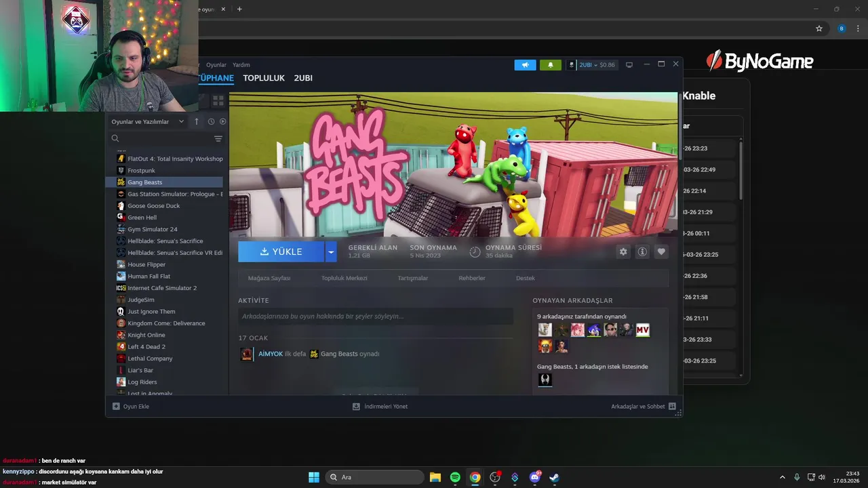Open the Oyunlar menu
Screen dimensions: 868x488
(x=216, y=65)
